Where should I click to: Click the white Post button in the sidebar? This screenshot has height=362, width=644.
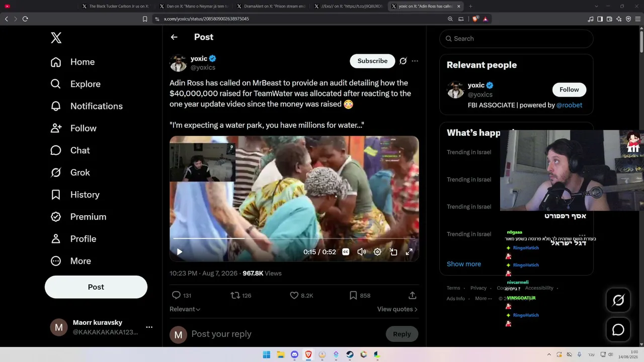coord(96,287)
